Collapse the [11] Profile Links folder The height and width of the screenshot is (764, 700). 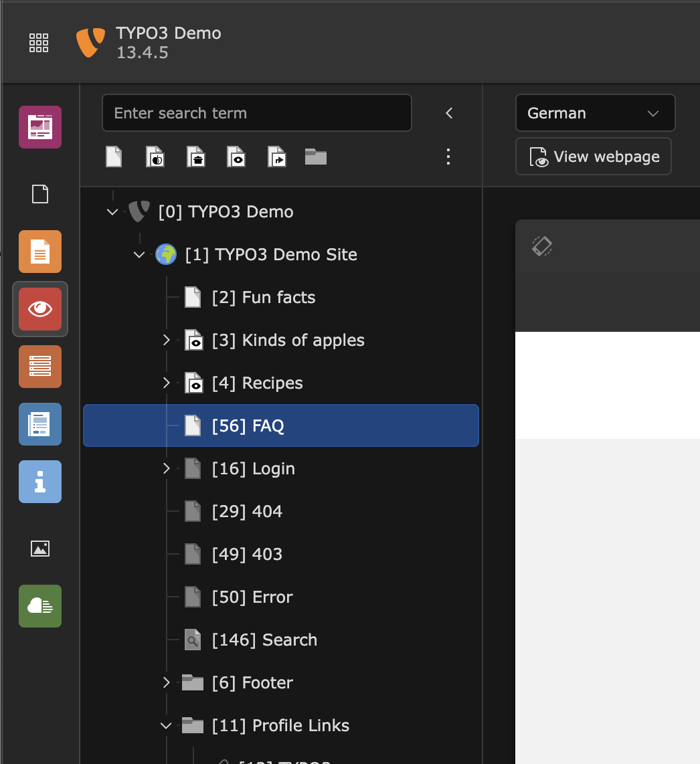tap(166, 725)
